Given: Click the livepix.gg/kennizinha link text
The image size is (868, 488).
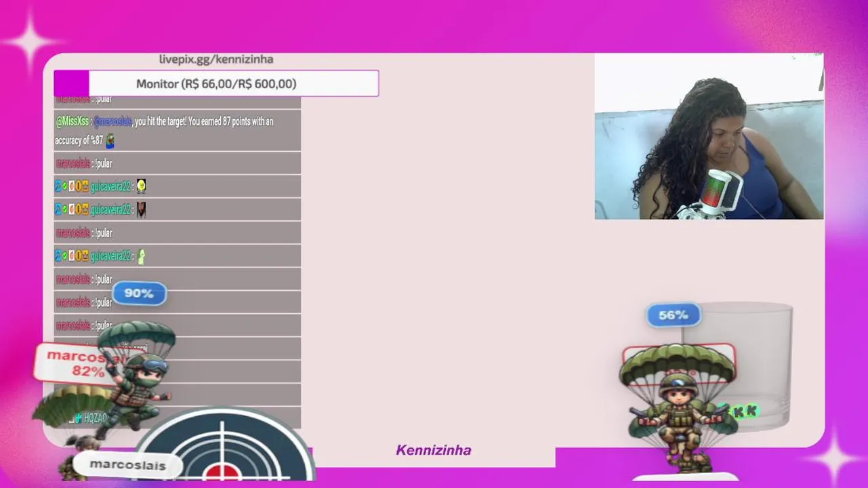Looking at the screenshot, I should pos(216,60).
